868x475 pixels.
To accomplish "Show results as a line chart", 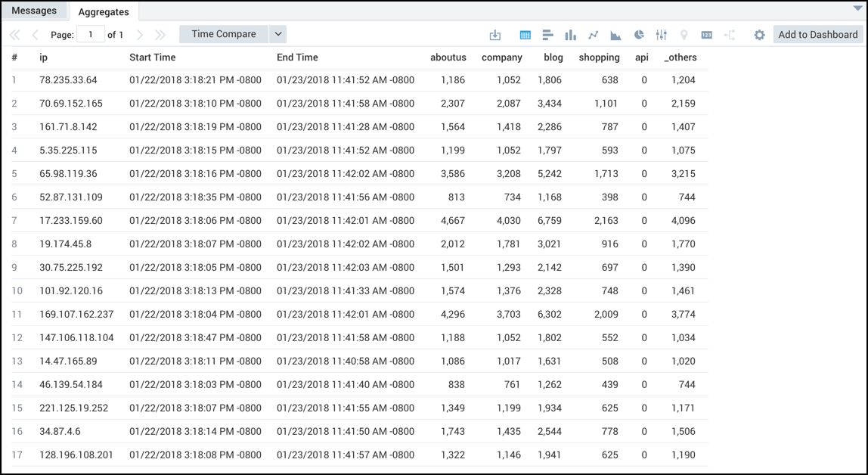I will (593, 34).
